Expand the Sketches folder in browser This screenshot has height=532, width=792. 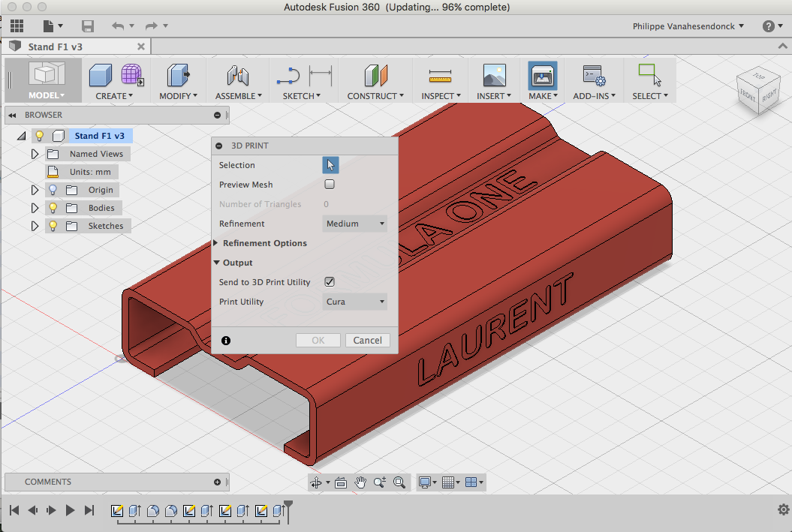(35, 226)
